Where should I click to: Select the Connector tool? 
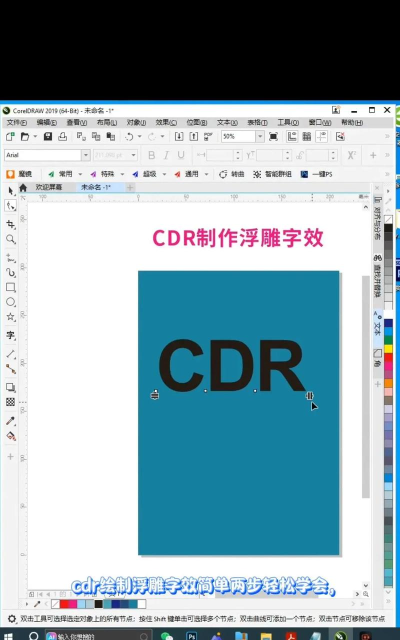pos(11,369)
